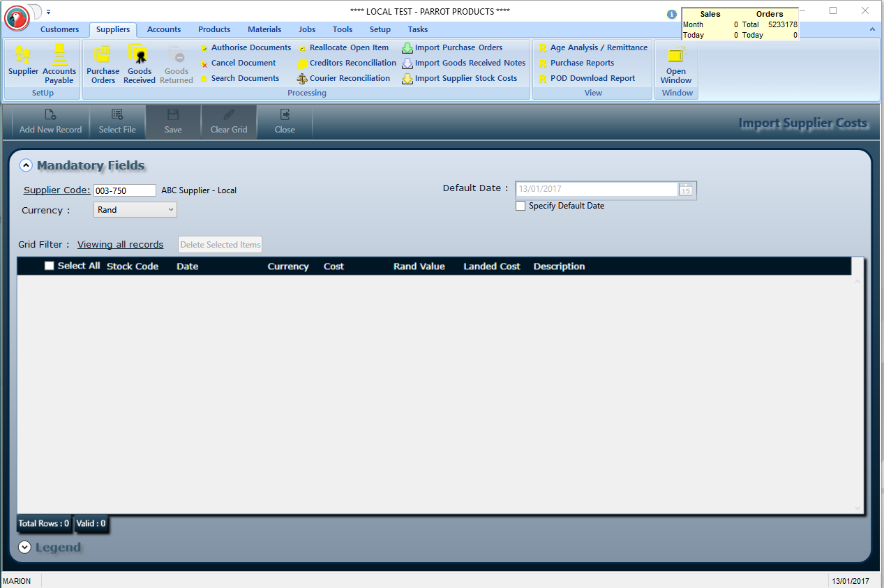884x588 pixels.
Task: Open Purchase Reports
Action: point(576,63)
